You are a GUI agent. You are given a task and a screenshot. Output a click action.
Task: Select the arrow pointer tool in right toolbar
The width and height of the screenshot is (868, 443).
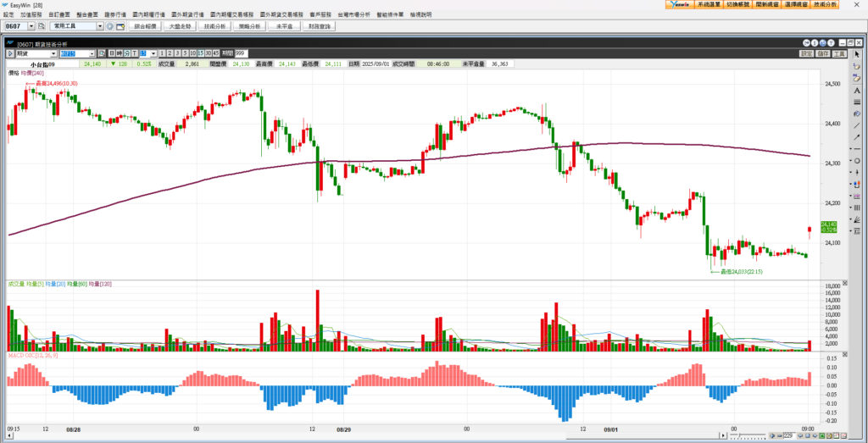click(858, 53)
